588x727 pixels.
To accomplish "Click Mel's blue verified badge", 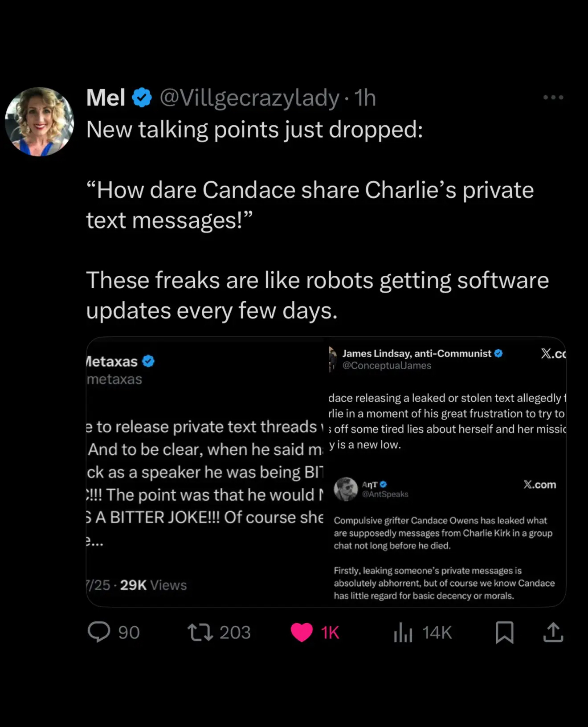I will tap(142, 98).
